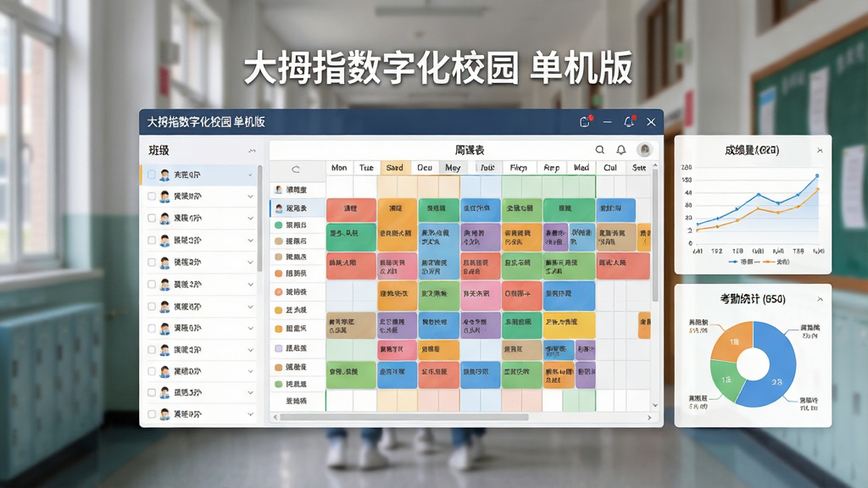Select the highlighted Sard tab
868x488 pixels.
click(x=395, y=168)
